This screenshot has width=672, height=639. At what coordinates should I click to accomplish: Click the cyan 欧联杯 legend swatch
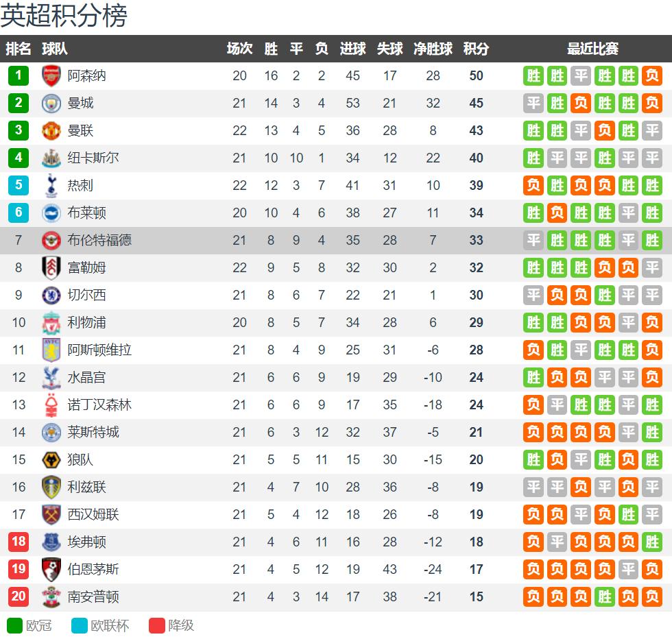pyautogui.click(x=80, y=625)
